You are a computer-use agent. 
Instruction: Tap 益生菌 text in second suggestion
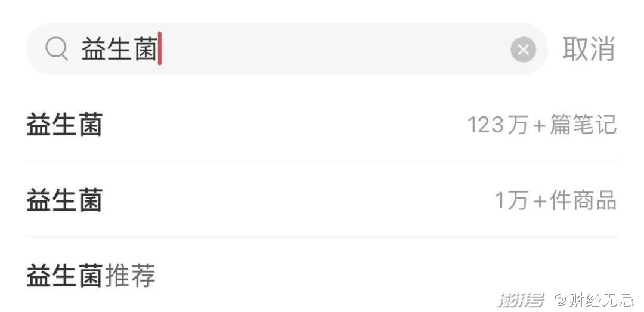[64, 200]
